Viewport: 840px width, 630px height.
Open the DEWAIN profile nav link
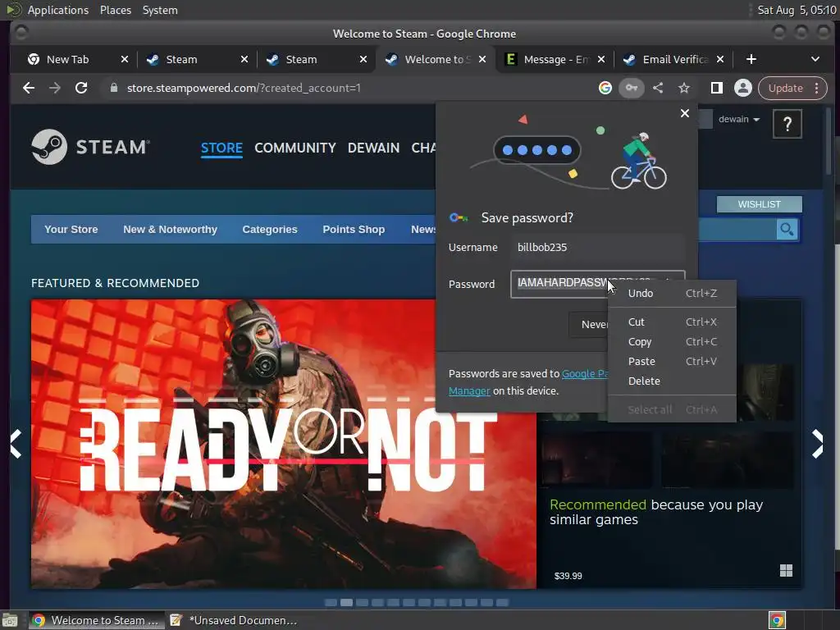[373, 148]
